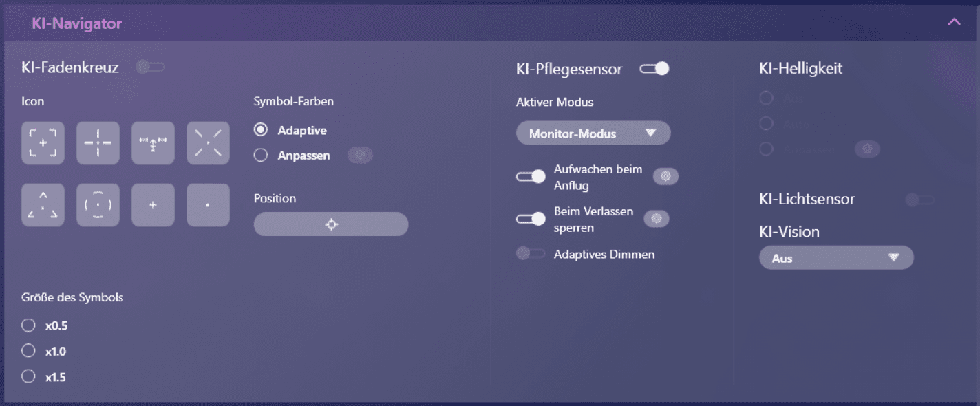Open the Monitor-Modus dropdown

click(593, 133)
